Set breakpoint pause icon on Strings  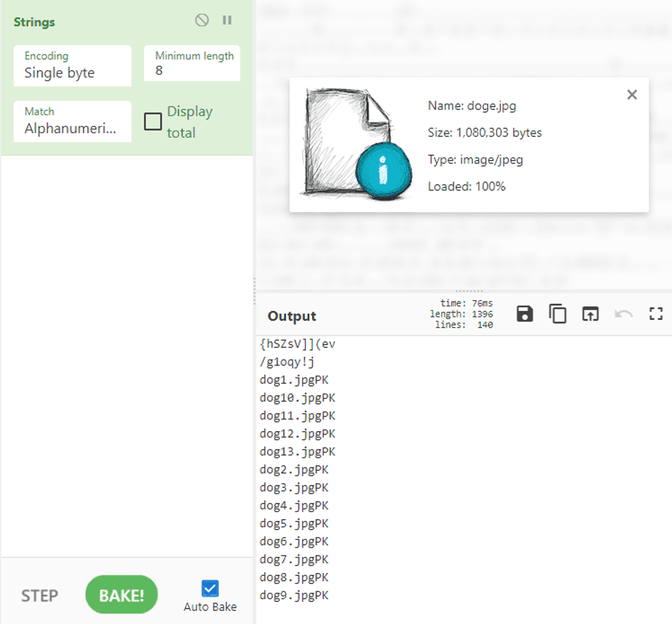[x=227, y=21]
